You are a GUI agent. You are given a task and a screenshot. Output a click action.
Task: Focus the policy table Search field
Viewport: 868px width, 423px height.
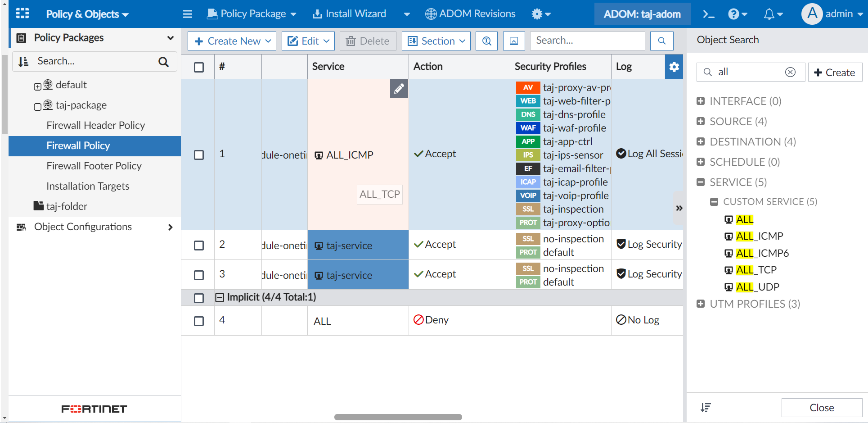pyautogui.click(x=588, y=41)
